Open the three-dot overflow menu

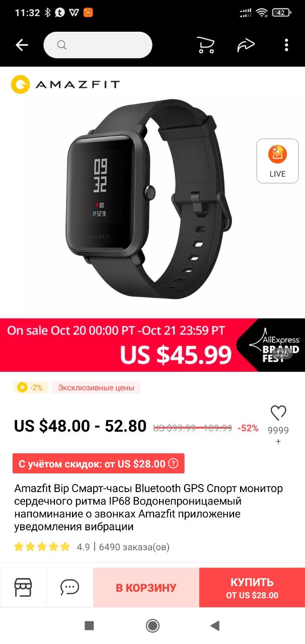point(286,45)
